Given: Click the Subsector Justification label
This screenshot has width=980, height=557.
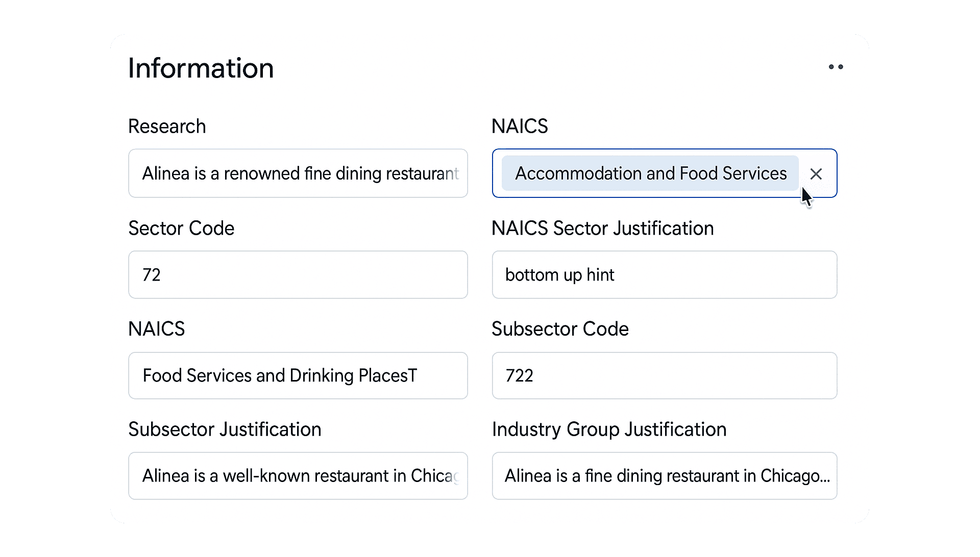Looking at the screenshot, I should point(225,429).
